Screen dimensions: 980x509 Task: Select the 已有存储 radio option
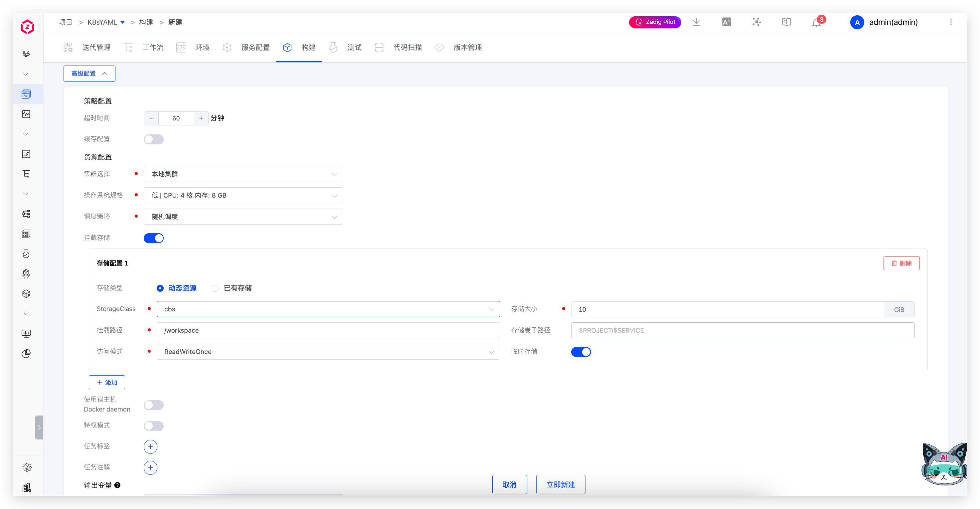[x=215, y=288]
